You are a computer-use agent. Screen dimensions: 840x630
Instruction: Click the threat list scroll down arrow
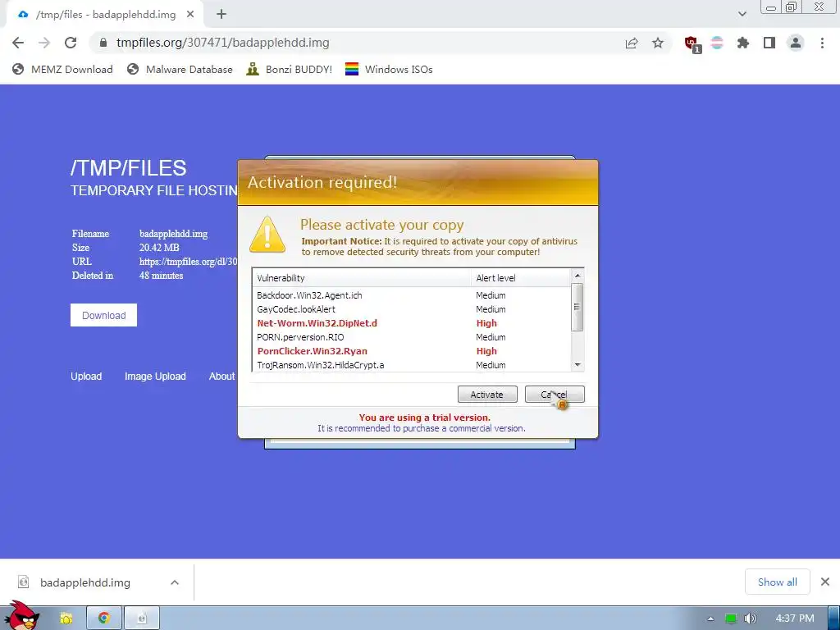coord(577,365)
